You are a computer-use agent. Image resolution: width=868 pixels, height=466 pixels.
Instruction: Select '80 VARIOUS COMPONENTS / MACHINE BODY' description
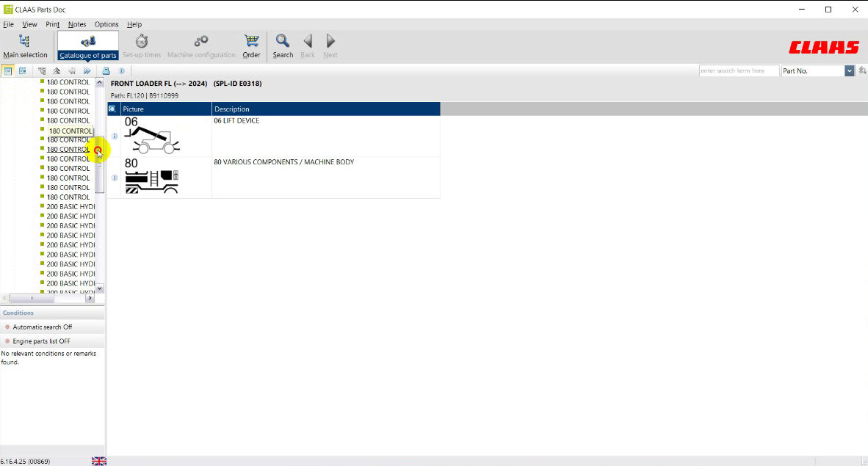point(284,162)
